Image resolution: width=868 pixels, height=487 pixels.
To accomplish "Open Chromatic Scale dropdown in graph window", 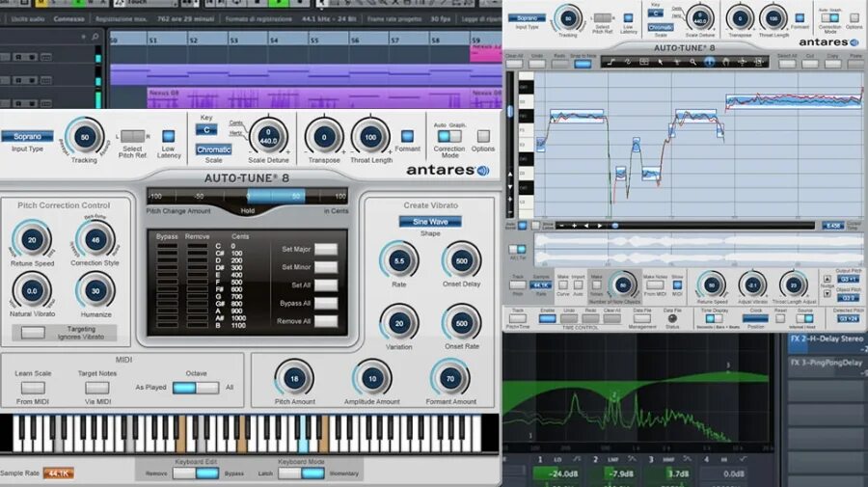I will click(661, 27).
